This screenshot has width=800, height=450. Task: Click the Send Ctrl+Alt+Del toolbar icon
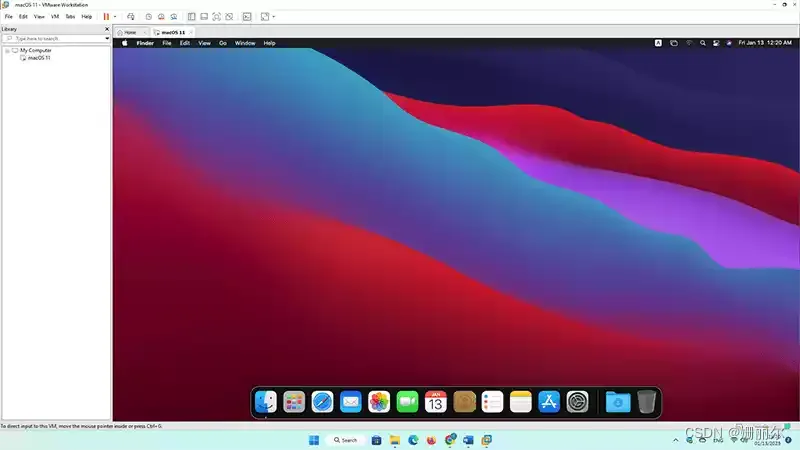[x=131, y=17]
